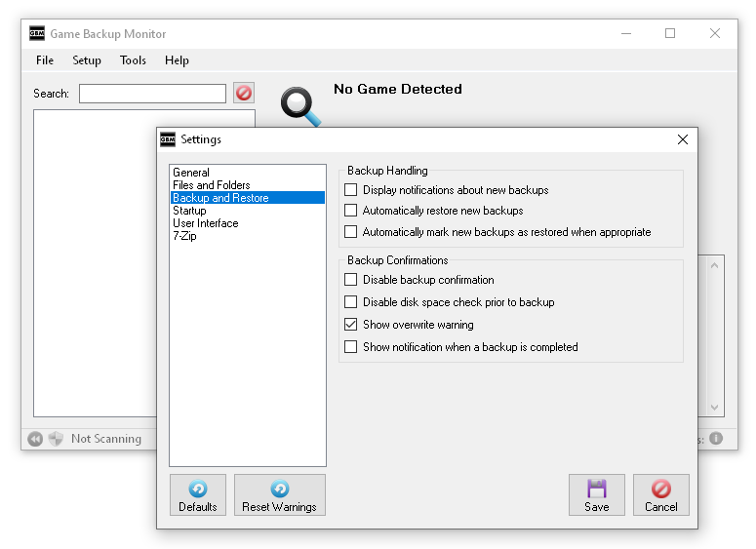The width and height of the screenshot is (756, 549).
Task: Open the Setup menu
Action: point(87,60)
